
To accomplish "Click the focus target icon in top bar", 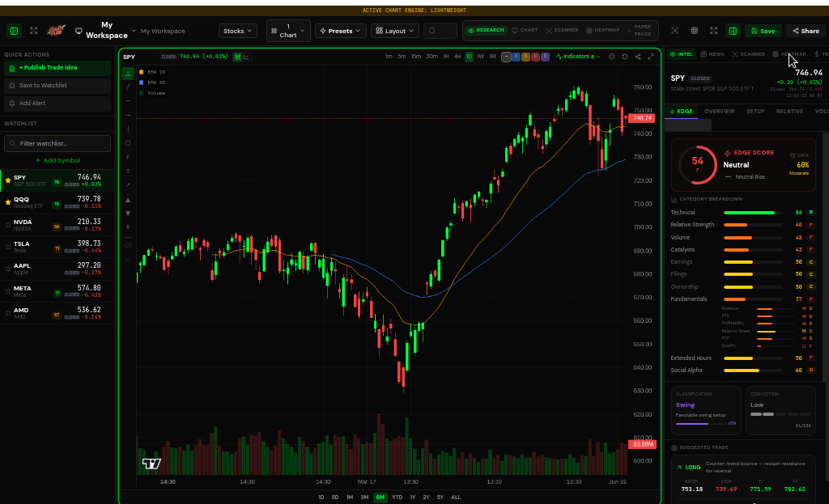I will tap(675, 31).
